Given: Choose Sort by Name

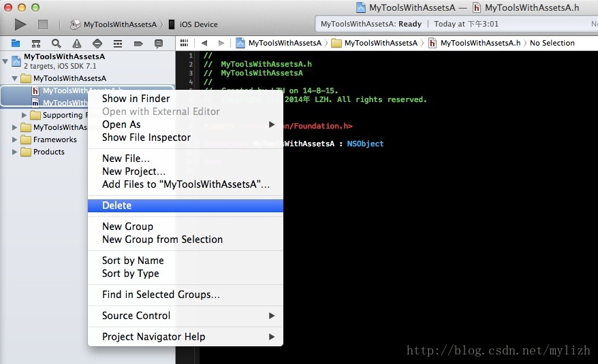Looking at the screenshot, I should coord(185,261).
